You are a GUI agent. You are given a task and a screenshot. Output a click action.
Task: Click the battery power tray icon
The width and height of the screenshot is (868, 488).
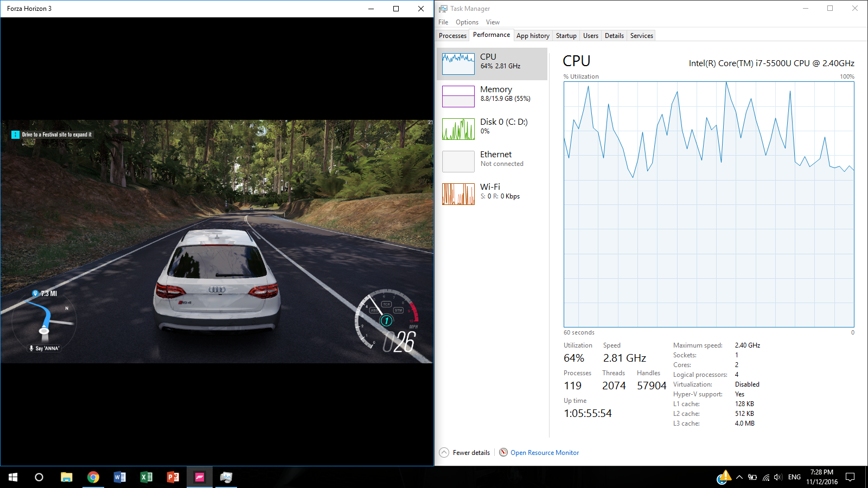coord(752,477)
